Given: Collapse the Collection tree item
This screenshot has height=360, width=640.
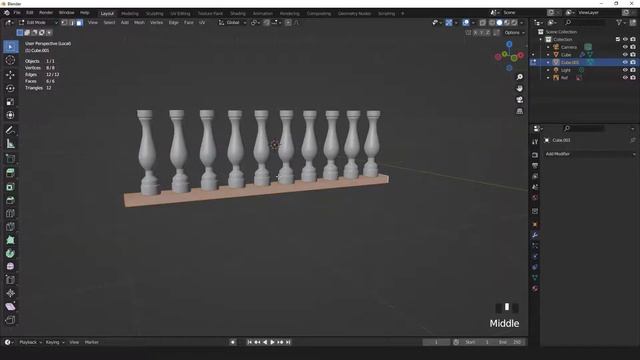Looking at the screenshot, I should 541,39.
